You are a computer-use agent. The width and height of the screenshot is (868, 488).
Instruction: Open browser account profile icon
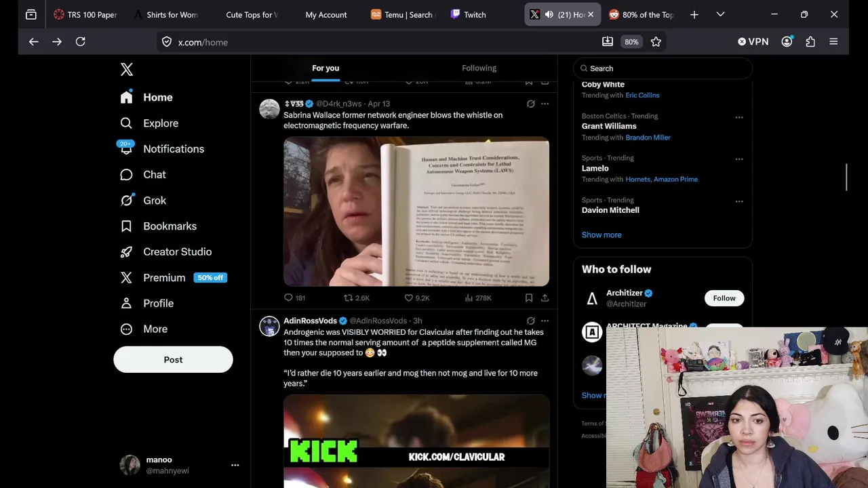point(787,42)
